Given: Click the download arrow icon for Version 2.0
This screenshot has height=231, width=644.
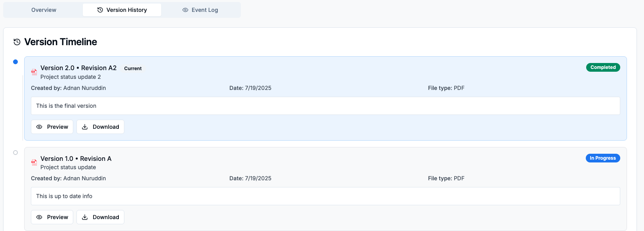Looking at the screenshot, I should (x=85, y=127).
